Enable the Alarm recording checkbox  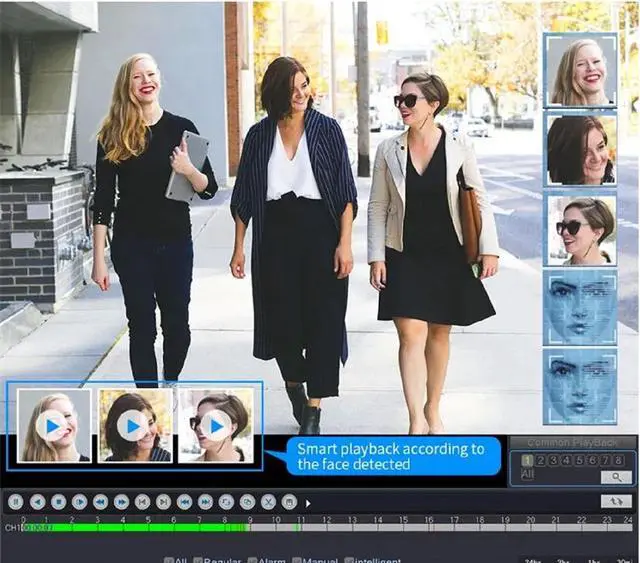click(x=253, y=561)
